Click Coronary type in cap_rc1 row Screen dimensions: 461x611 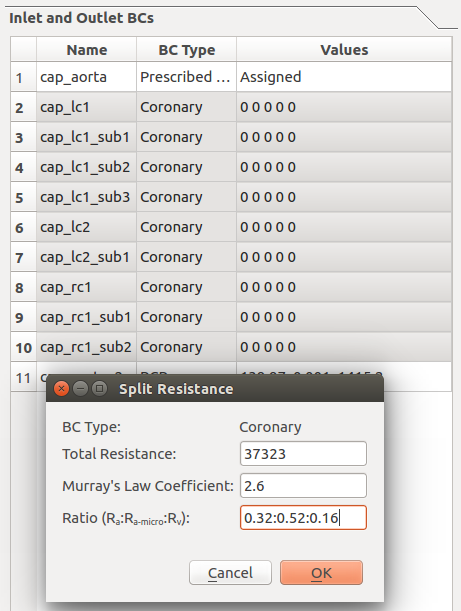click(x=187, y=287)
